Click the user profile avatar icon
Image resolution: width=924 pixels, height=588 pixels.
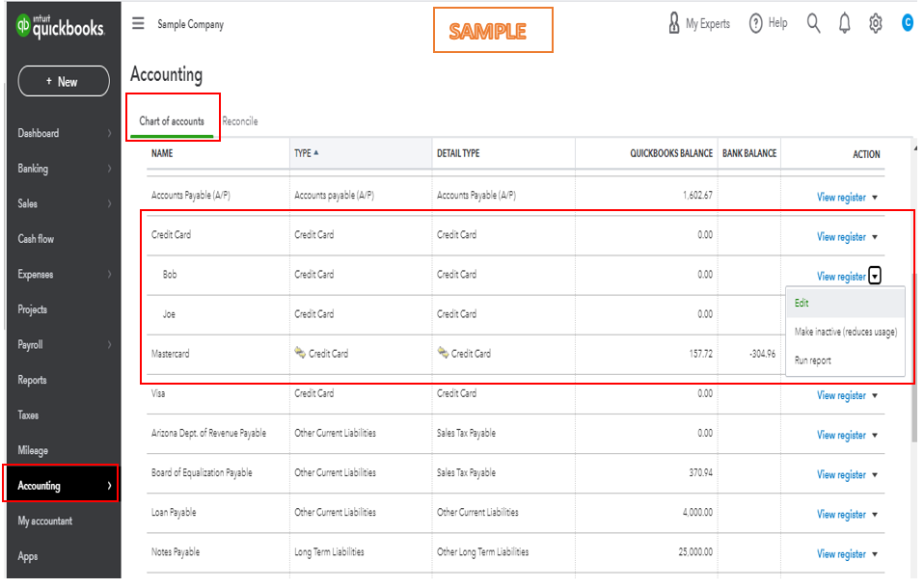pyautogui.click(x=908, y=23)
